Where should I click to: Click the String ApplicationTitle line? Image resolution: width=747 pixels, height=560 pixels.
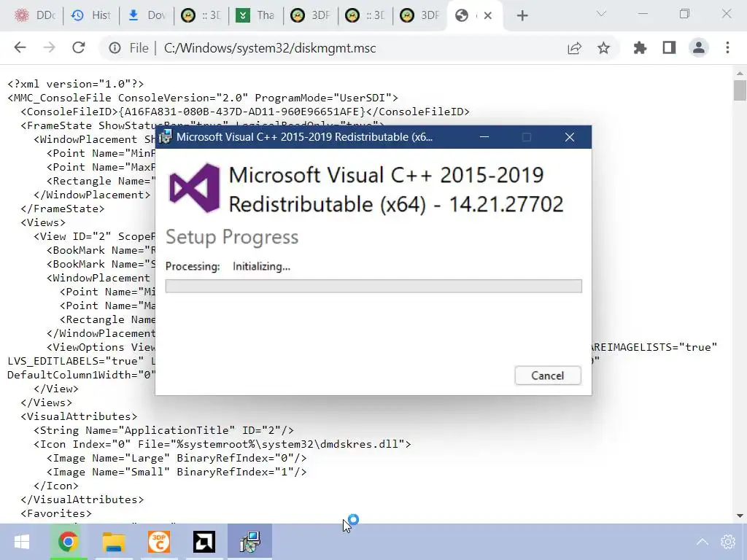tap(163, 430)
